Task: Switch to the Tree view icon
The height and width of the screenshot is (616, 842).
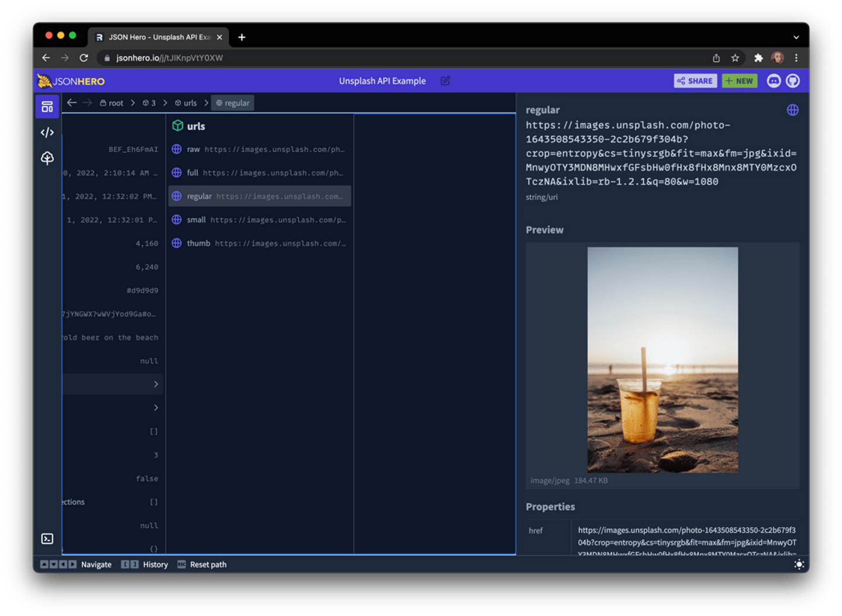Action: coord(47,158)
